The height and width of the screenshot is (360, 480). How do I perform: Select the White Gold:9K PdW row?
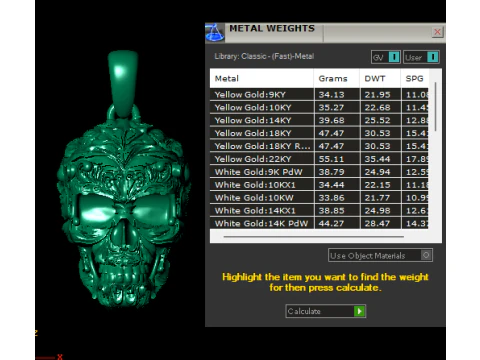[x=319, y=172]
